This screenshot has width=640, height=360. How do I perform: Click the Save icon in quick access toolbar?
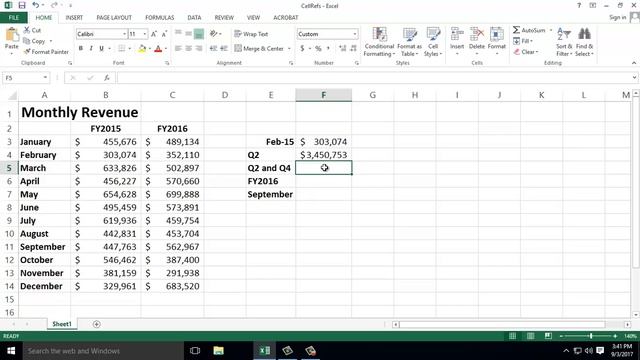pos(22,5)
